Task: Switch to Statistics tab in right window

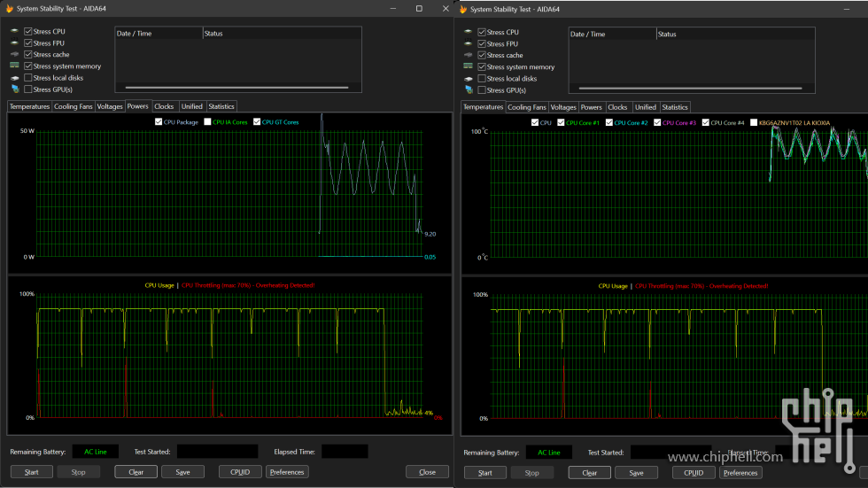Action: pos(675,107)
